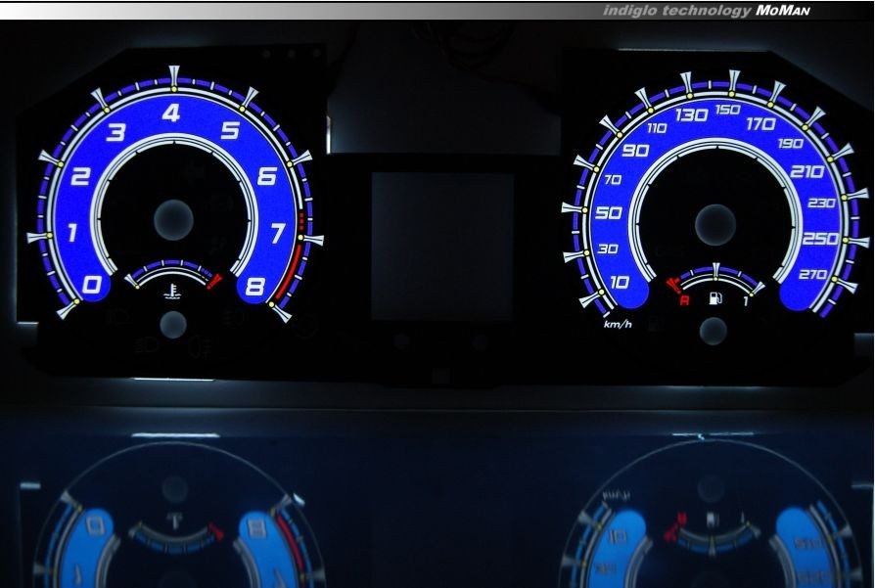The width and height of the screenshot is (875, 588).
Task: Click the tachometer center hub
Action: pos(173,217)
